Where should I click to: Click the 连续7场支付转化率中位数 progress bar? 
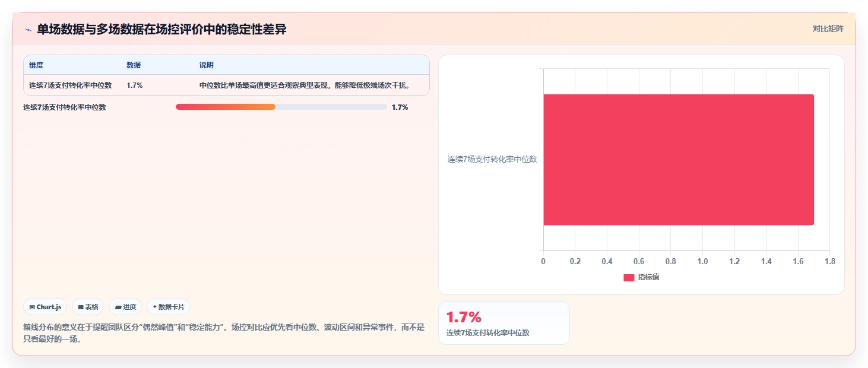(x=281, y=107)
